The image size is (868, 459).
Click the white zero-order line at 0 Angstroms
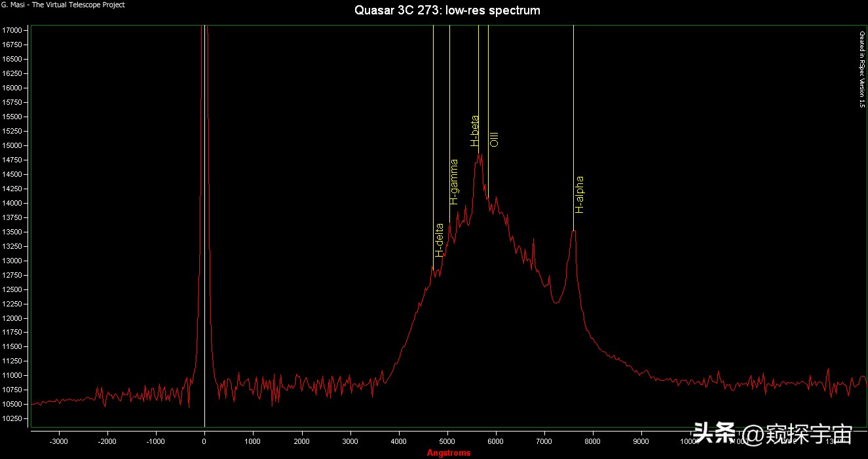pos(204,262)
